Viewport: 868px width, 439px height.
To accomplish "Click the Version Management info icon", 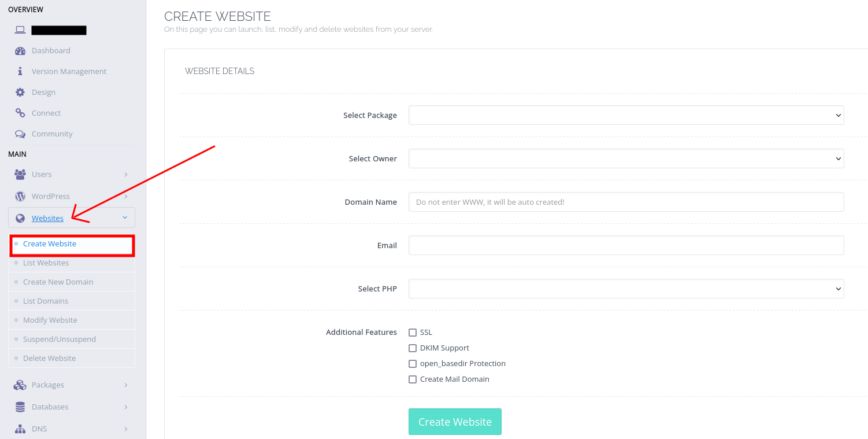I will pos(20,71).
